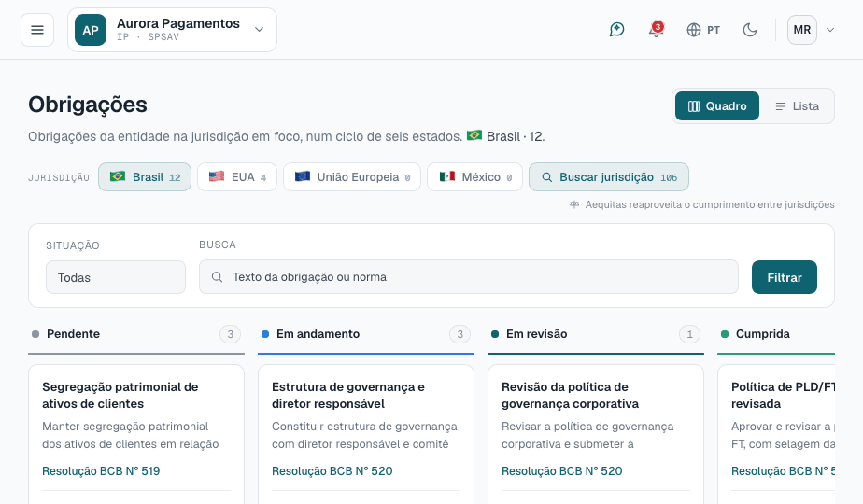Click Aequitas reaproveita o cumprimento text
The height and width of the screenshot is (504, 863).
click(710, 204)
